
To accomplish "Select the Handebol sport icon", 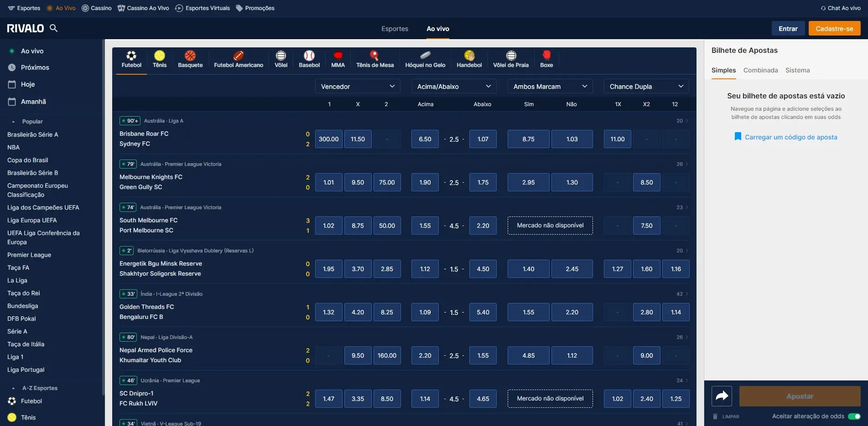I will pyautogui.click(x=469, y=59).
